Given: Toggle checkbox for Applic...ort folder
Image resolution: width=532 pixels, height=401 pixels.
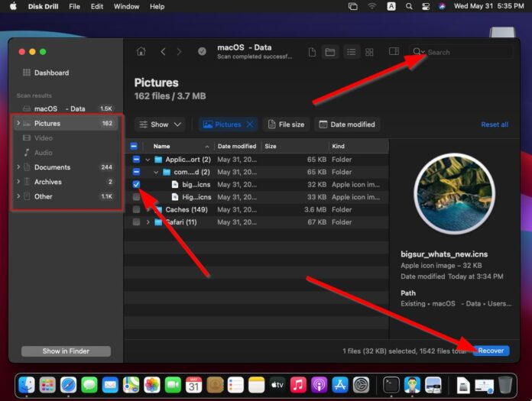Looking at the screenshot, I should point(136,160).
